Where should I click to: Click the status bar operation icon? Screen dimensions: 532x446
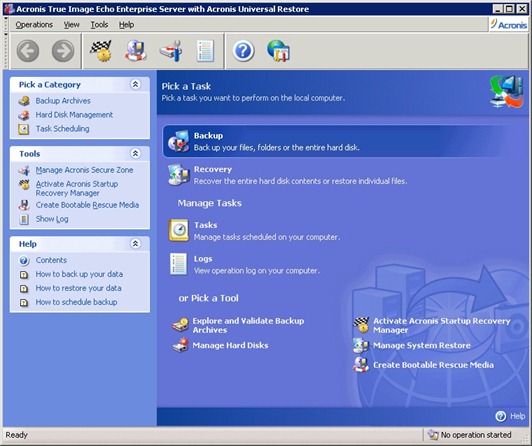tap(433, 434)
